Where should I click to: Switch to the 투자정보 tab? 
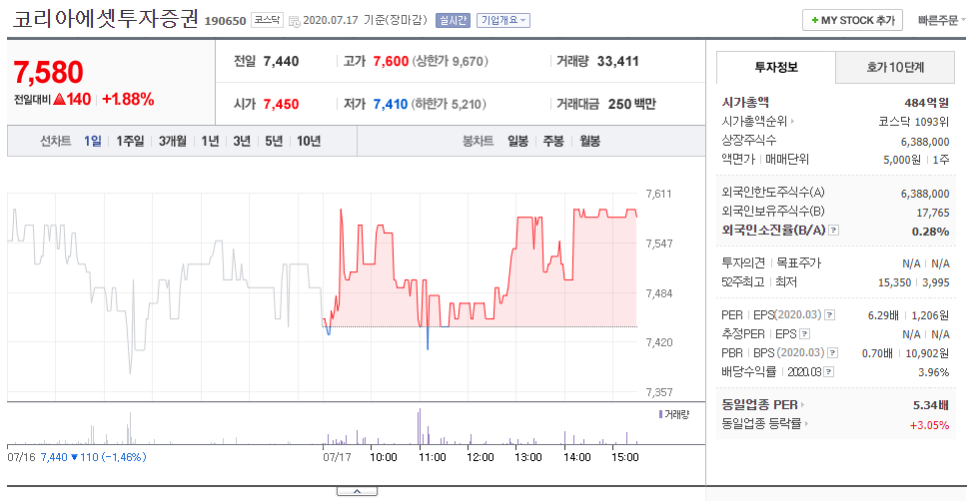(775, 68)
